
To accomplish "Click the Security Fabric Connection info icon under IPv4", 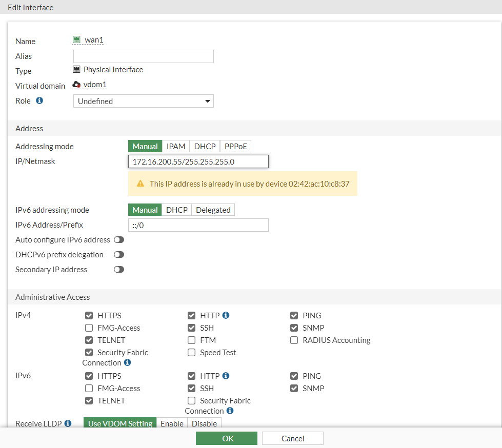I will [x=128, y=362].
